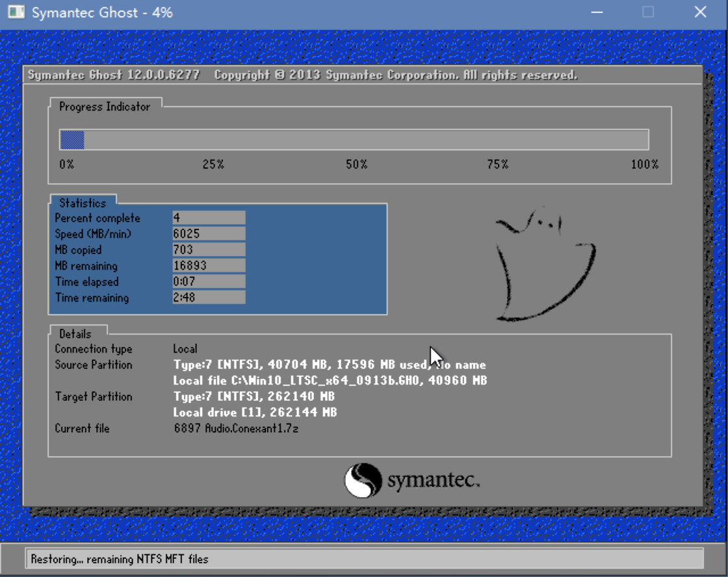Close the Symantec Ghost window
The image size is (728, 577).
pos(700,12)
